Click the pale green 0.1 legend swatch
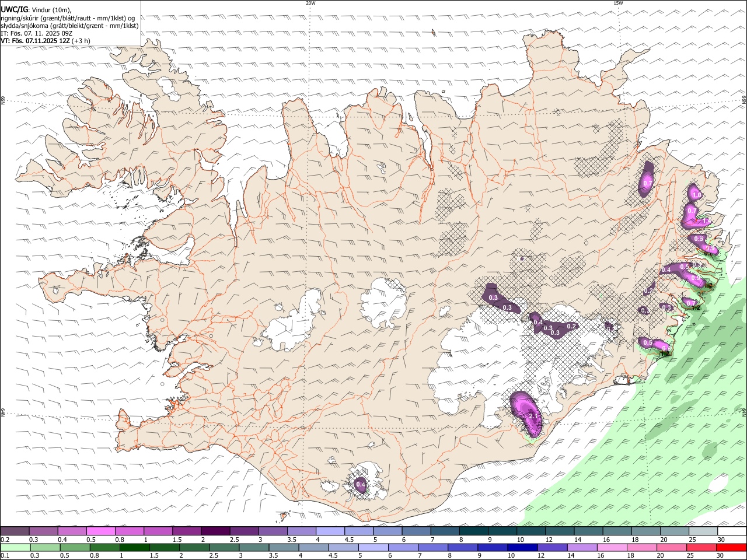Viewport: 747px width, 560px height. click(x=15, y=548)
